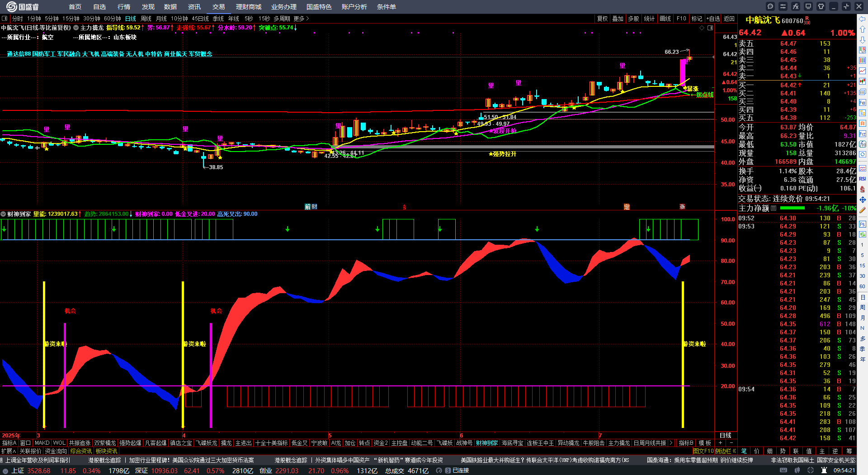This screenshot has width=868, height=475.
Task: Open the message chat bubble icon
Action: [x=770, y=6]
